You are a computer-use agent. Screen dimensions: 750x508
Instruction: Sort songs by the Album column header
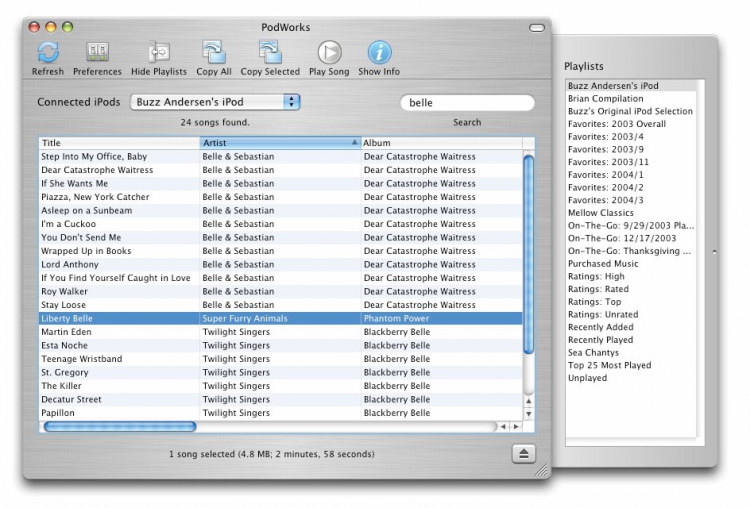[440, 143]
